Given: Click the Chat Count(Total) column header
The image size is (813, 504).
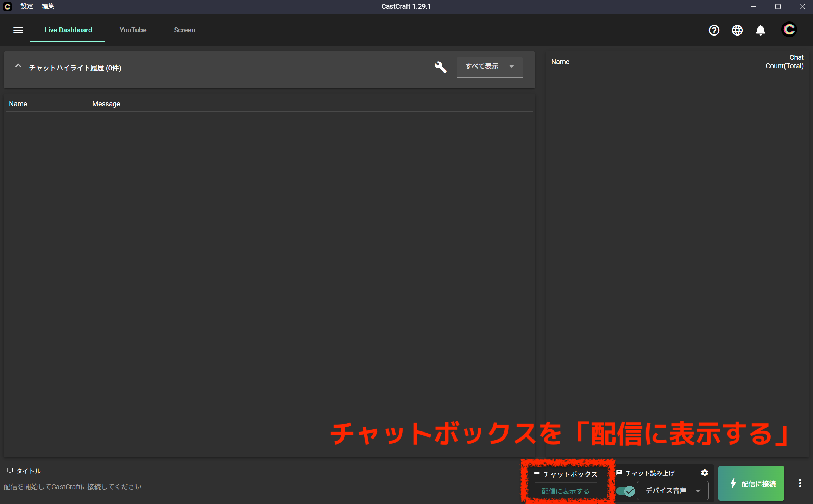Looking at the screenshot, I should (x=784, y=62).
